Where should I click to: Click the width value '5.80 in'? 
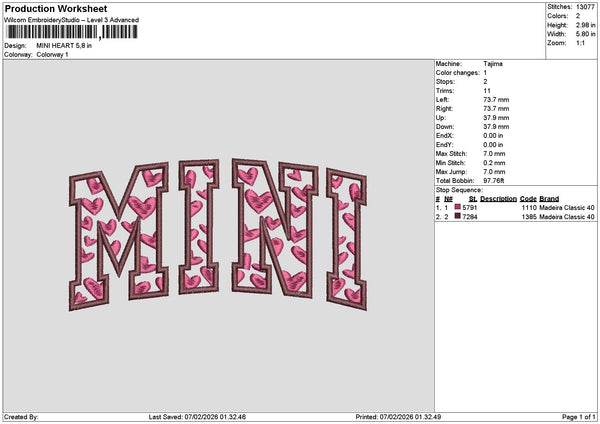point(585,34)
